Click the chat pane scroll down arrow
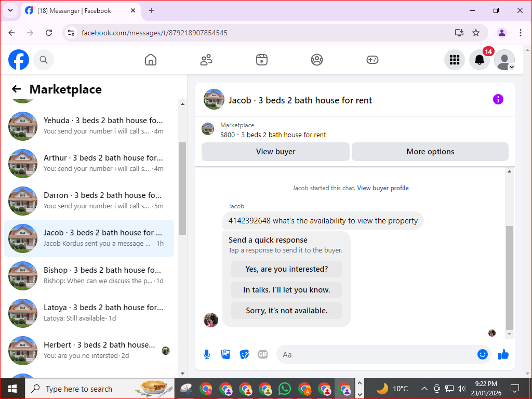Viewport: 532px width, 399px height. tap(509, 334)
